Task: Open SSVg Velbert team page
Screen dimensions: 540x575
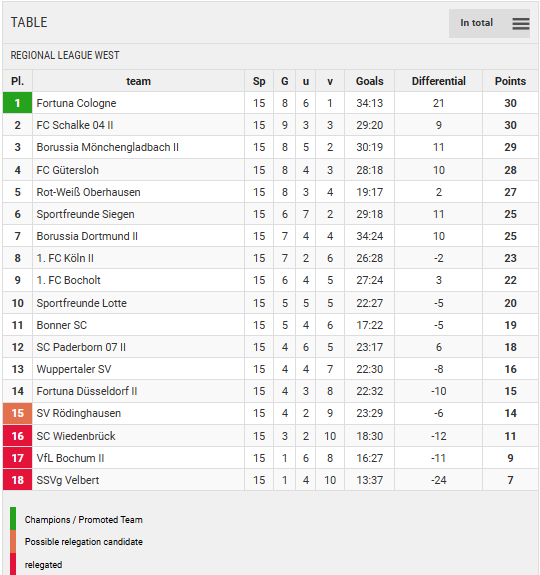Action: pos(68,480)
